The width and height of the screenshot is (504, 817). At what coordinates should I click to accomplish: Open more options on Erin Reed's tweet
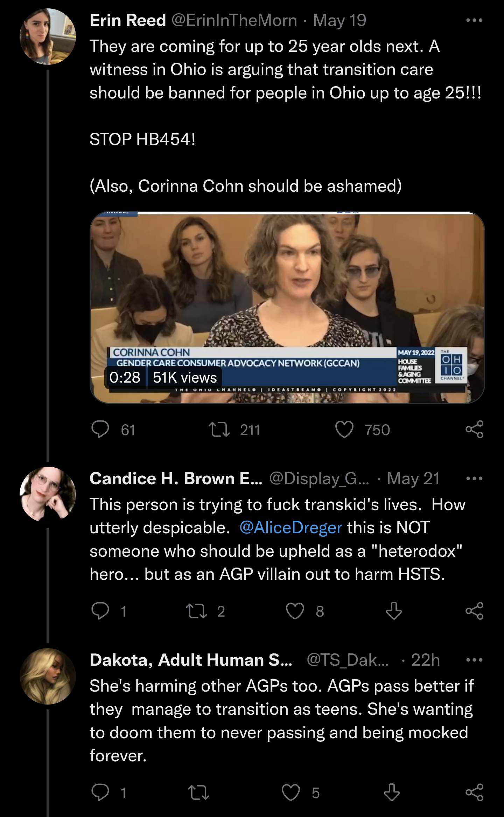pyautogui.click(x=474, y=20)
